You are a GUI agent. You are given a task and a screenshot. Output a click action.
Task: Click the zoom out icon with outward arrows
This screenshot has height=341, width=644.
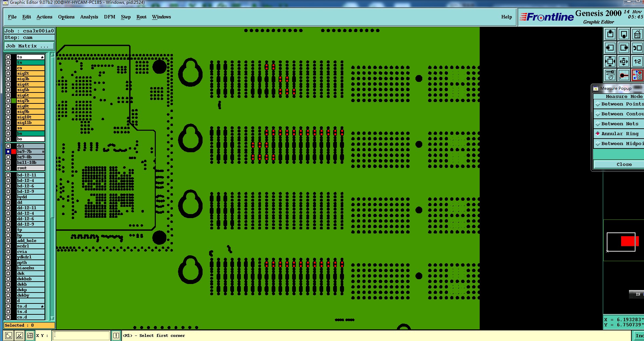coord(624,61)
